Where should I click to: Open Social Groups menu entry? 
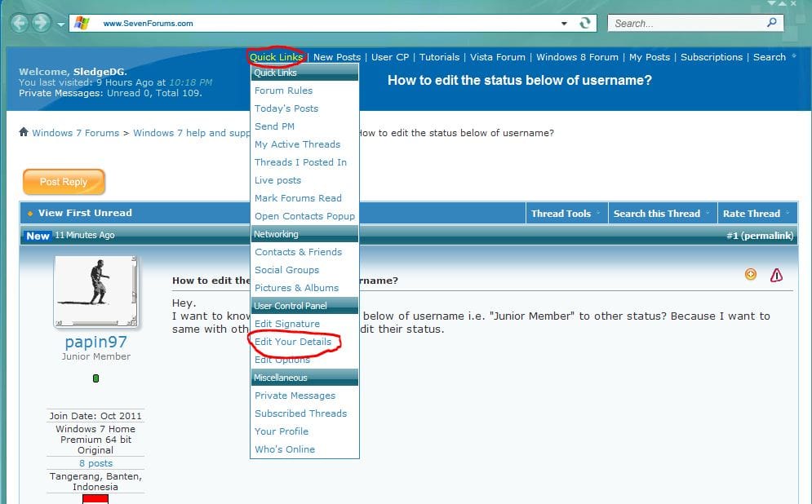click(x=286, y=270)
